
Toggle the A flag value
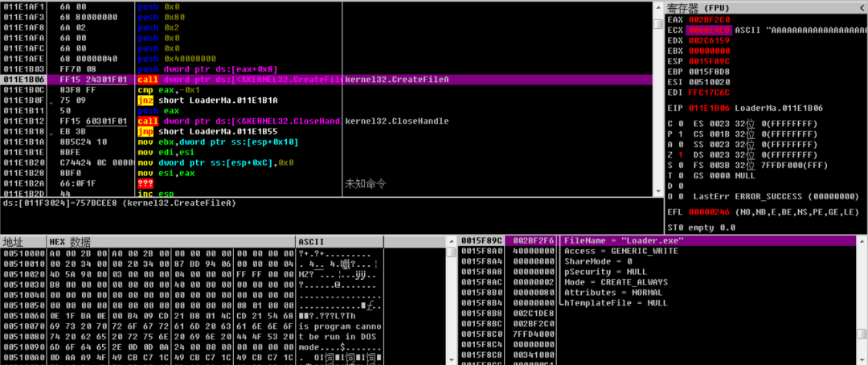point(682,144)
